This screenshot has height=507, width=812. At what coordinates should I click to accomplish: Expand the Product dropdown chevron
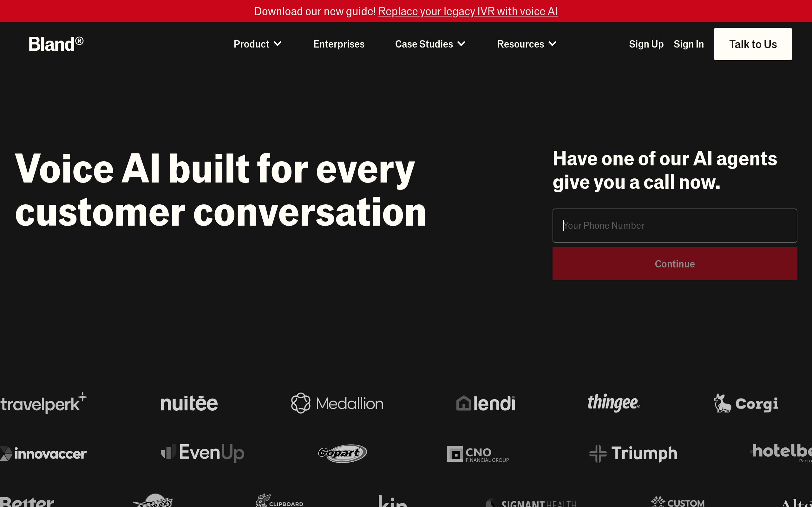pyautogui.click(x=278, y=44)
